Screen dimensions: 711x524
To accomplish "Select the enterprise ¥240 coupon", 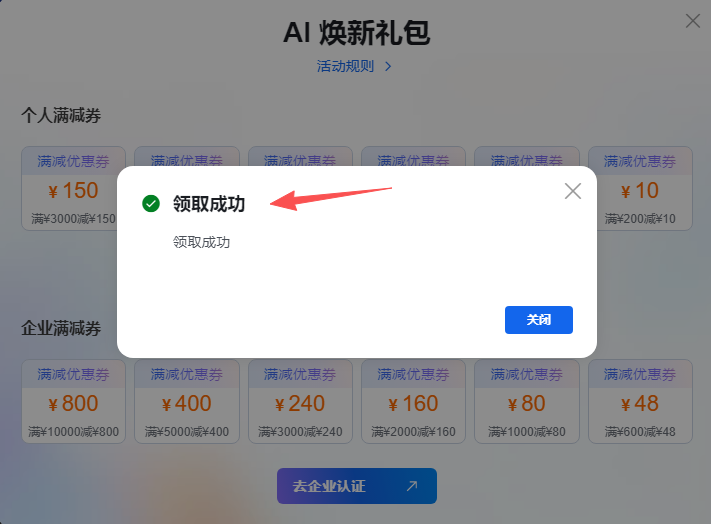I will 300,401.
